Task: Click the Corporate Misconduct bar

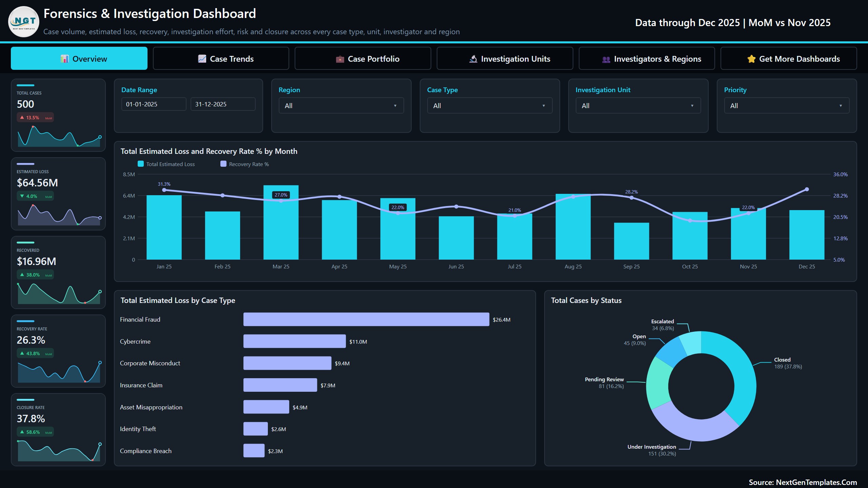Action: click(287, 363)
